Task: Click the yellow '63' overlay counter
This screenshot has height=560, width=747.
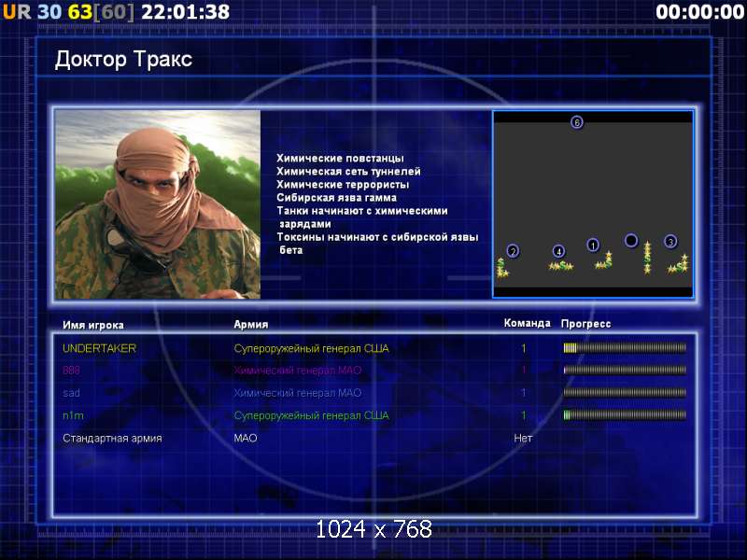Action: coord(79,12)
